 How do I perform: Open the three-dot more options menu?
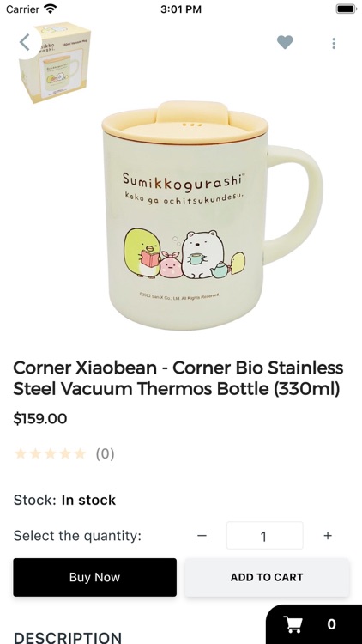click(x=334, y=43)
